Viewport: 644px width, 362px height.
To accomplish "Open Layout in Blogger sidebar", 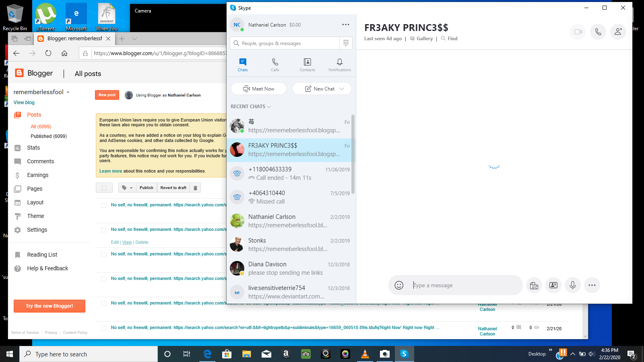I will (x=35, y=202).
